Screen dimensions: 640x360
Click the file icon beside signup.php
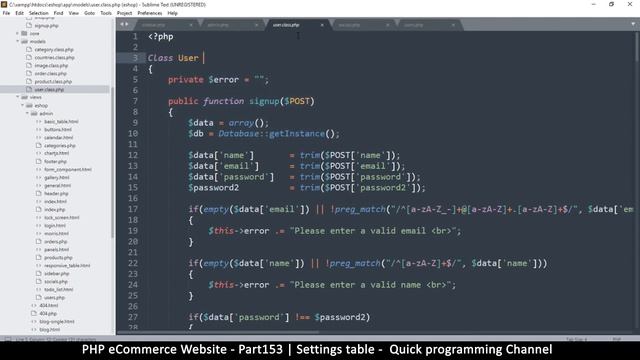click(x=29, y=25)
